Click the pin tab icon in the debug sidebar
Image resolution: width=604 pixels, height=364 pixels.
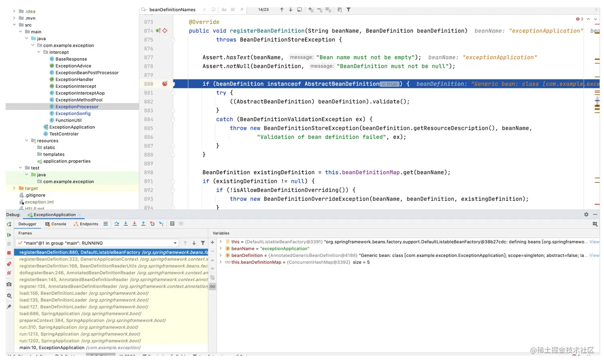tap(9, 306)
